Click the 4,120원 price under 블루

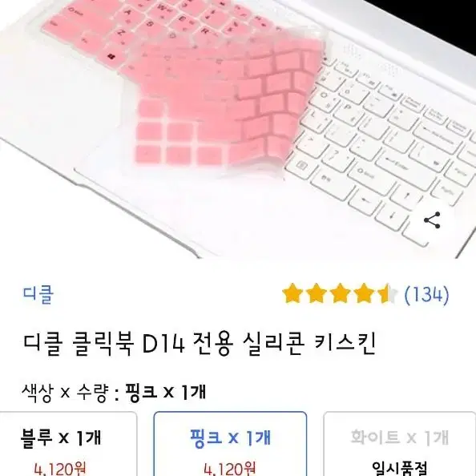point(60,469)
